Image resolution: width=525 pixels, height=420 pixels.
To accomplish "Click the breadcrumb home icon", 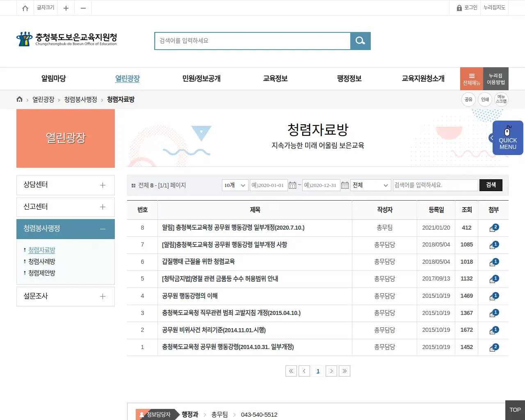I will pos(19,99).
